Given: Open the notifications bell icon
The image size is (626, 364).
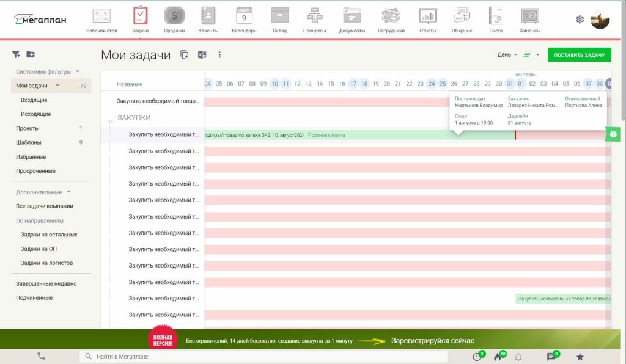Looking at the screenshot, I should 518,357.
